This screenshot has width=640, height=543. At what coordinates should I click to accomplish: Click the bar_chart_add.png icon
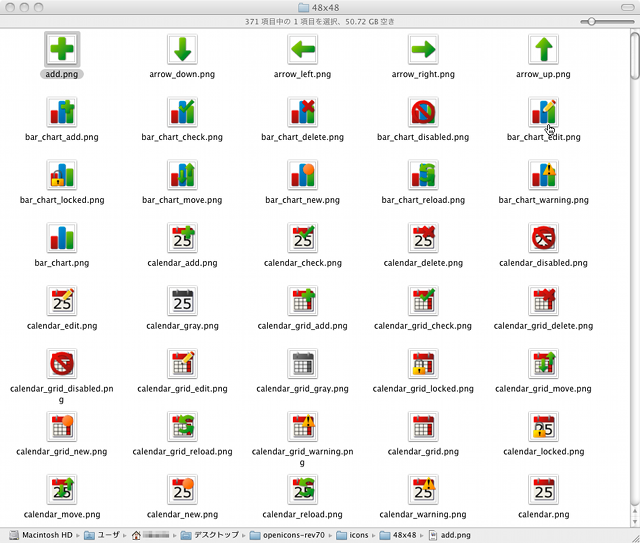62,112
